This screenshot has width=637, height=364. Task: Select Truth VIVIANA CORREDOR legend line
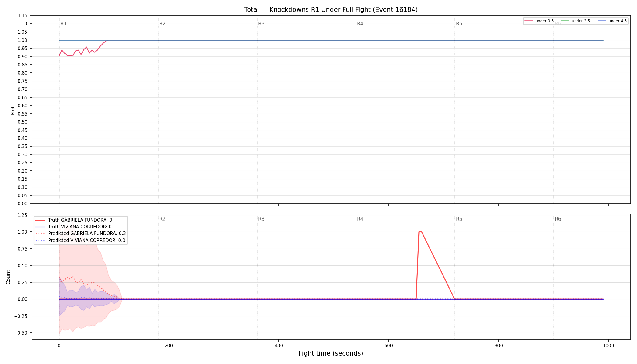coord(73,227)
